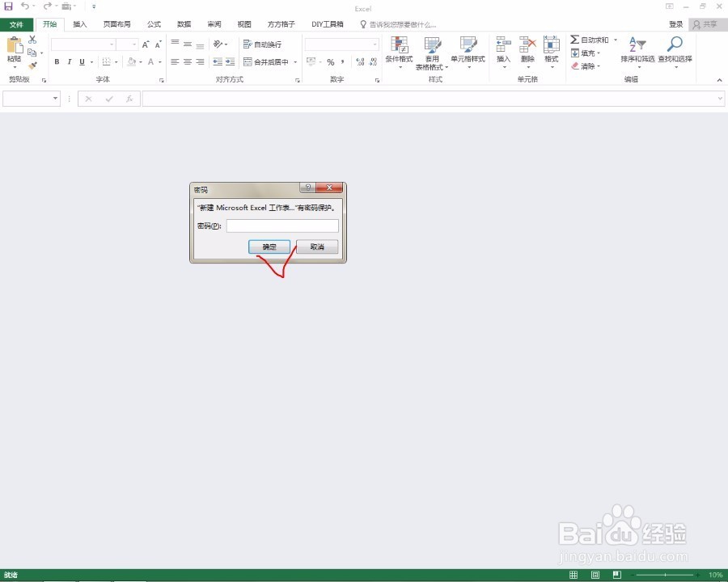
Task: Click the Borders icon
Action: pos(106,61)
